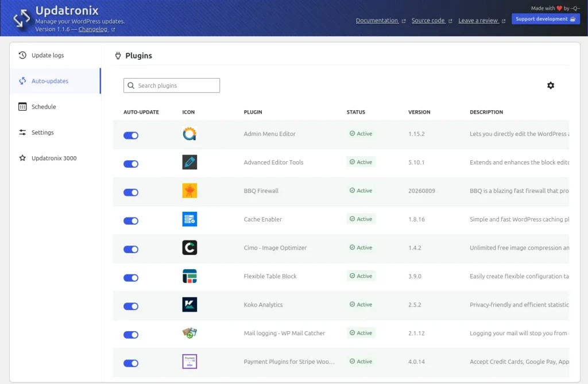Click the Admin Menu Editor plugin icon
Viewport: 588px width, 384px height.
[x=189, y=134]
